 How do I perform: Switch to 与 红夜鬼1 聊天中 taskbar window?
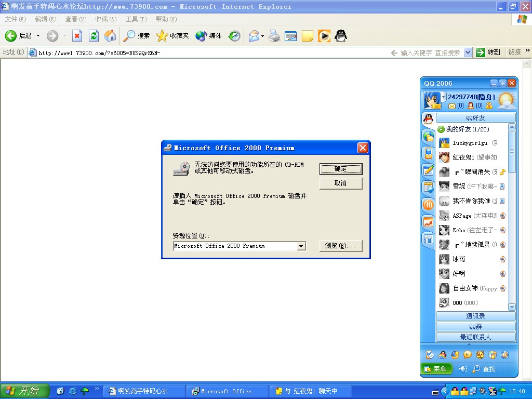[310, 391]
